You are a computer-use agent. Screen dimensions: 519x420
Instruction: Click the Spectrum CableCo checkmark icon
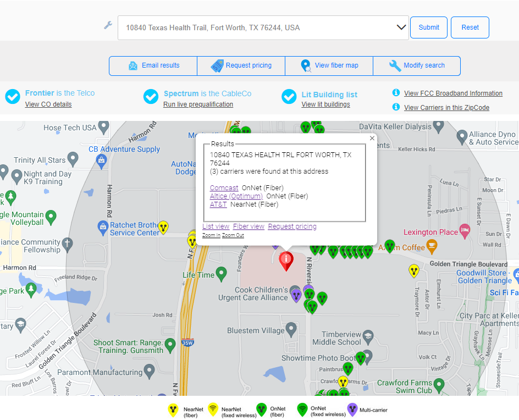tap(151, 97)
